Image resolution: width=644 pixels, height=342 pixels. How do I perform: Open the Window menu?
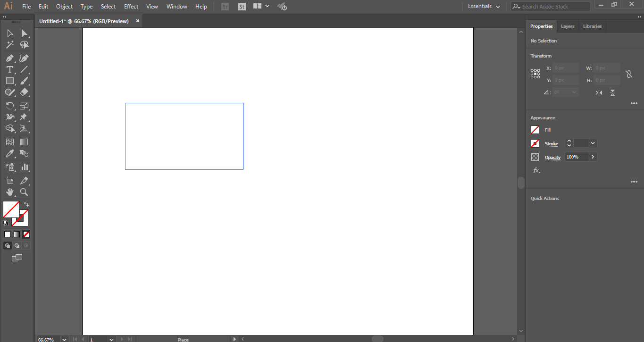click(x=176, y=6)
